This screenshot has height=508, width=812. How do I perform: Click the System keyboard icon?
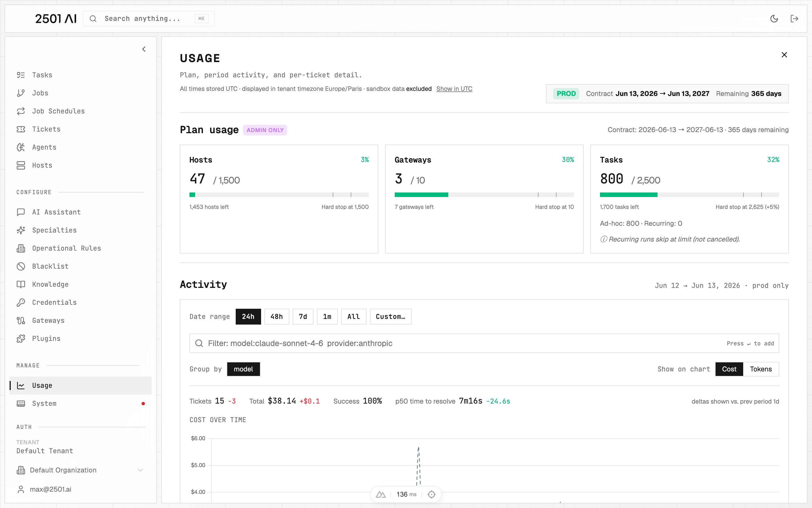[x=21, y=404]
